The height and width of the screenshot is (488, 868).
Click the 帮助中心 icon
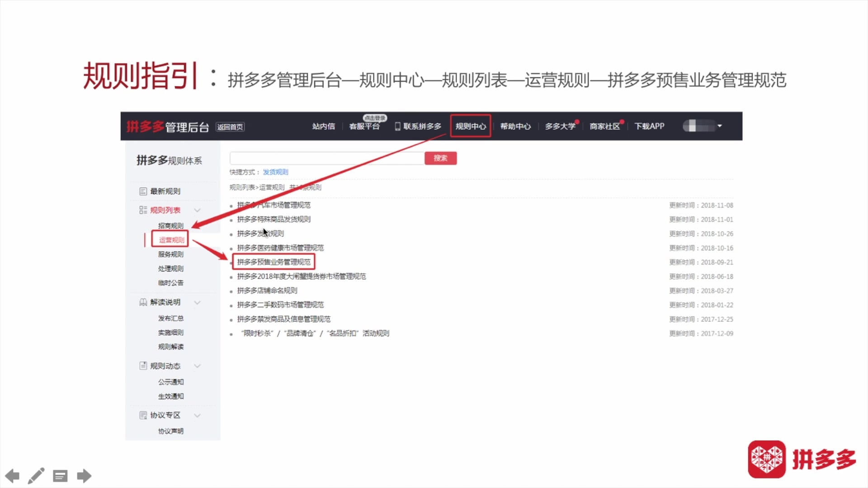[515, 126]
